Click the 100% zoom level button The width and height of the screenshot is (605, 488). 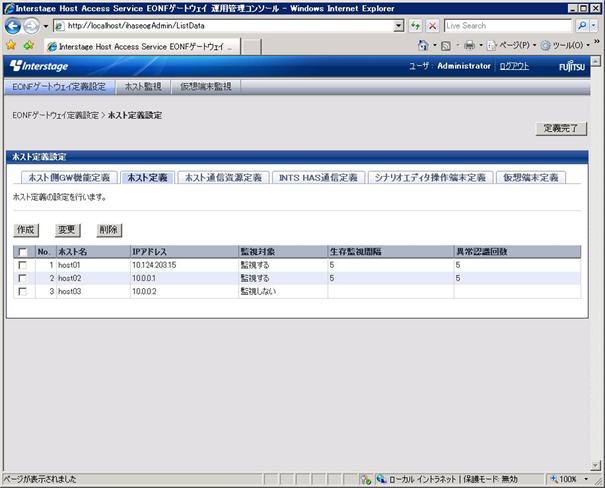(563, 479)
